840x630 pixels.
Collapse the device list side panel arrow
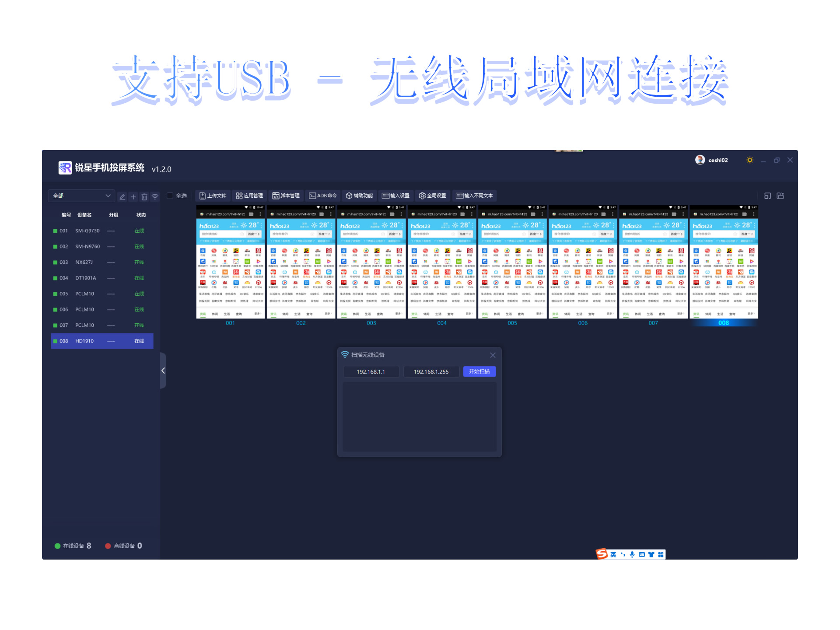tap(163, 371)
